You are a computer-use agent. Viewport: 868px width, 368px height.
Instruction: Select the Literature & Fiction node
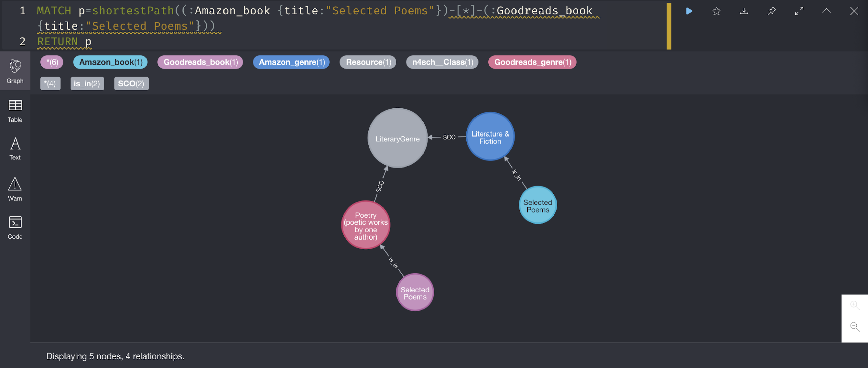pos(490,137)
